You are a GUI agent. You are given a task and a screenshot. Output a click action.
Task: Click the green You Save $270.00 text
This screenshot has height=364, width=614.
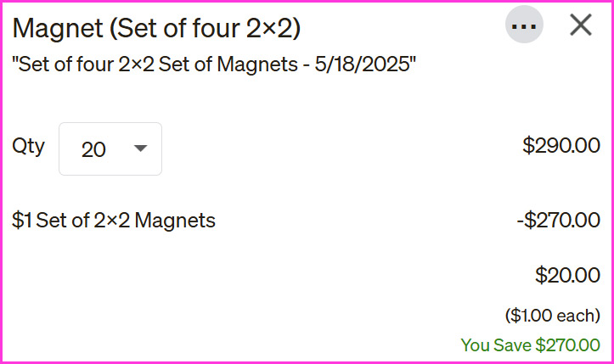pos(530,345)
